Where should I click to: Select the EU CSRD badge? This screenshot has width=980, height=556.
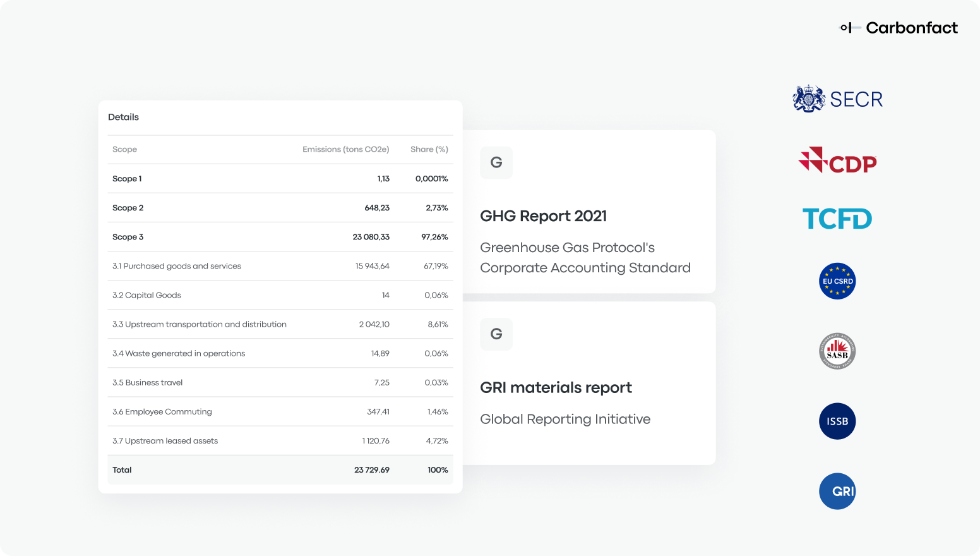click(837, 281)
